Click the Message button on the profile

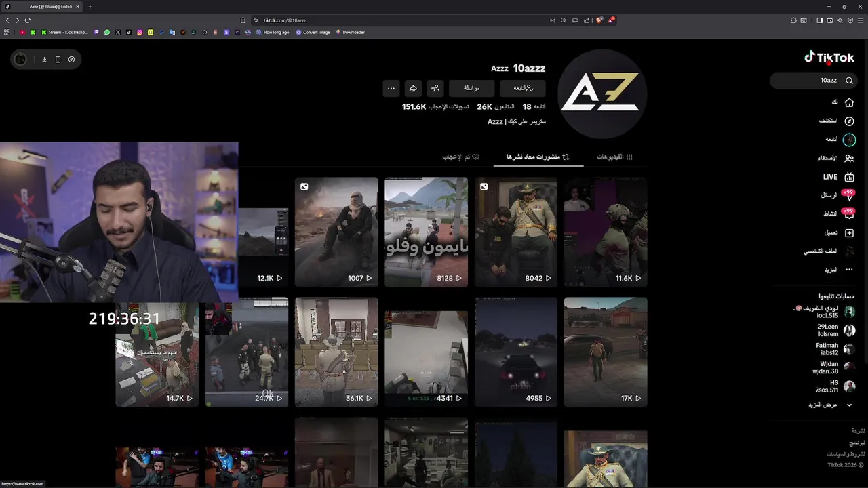[471, 88]
